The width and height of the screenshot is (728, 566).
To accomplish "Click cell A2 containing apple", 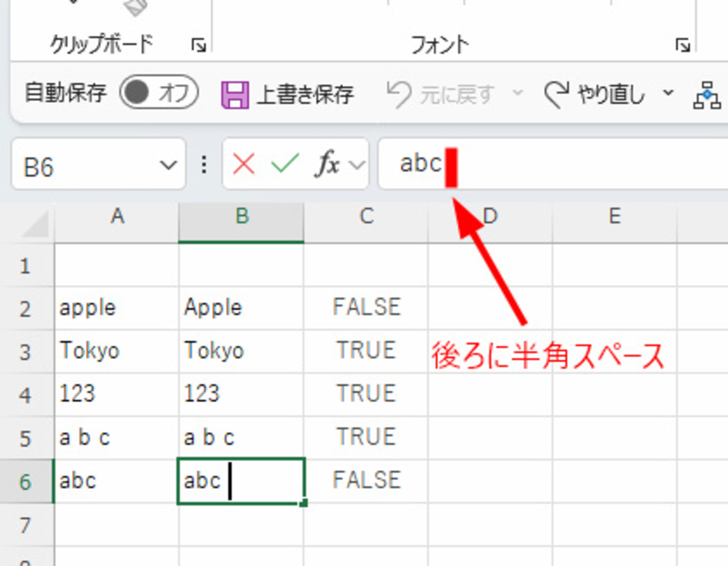I will click(x=117, y=308).
